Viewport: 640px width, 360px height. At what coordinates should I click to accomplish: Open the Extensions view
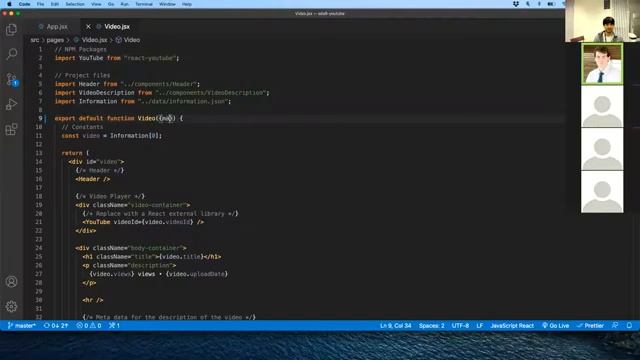click(x=11, y=129)
